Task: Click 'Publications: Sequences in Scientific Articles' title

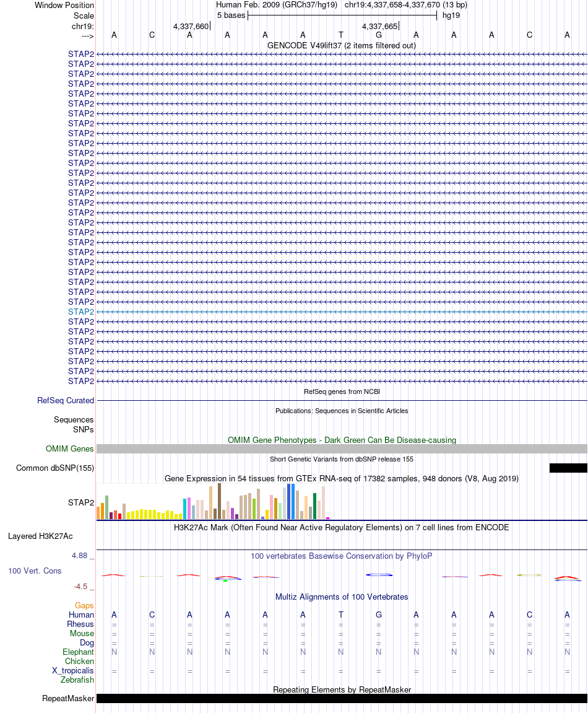Action: [342, 411]
